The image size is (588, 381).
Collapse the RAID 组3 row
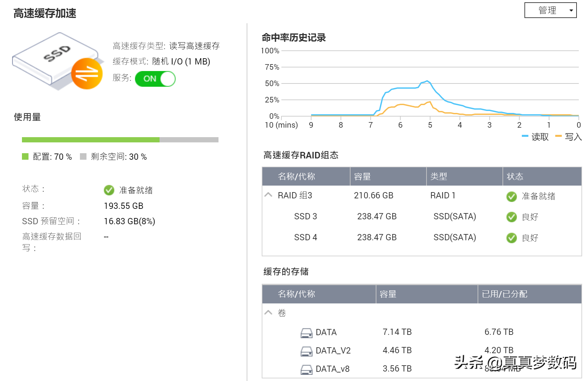tap(268, 195)
